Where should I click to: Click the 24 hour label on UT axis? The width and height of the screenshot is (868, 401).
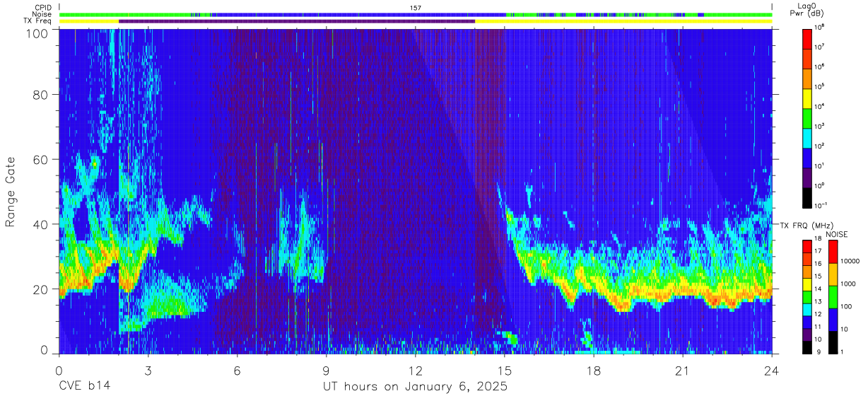tap(772, 370)
